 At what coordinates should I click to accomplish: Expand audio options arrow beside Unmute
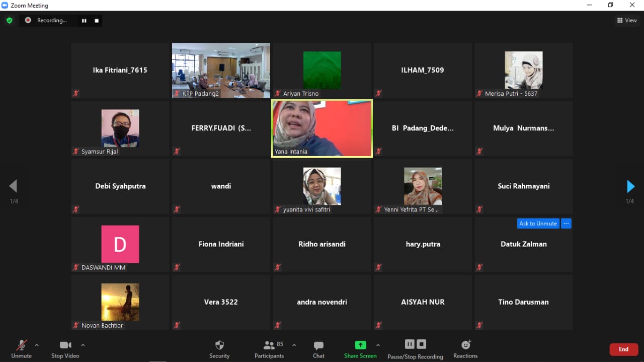tap(37, 345)
